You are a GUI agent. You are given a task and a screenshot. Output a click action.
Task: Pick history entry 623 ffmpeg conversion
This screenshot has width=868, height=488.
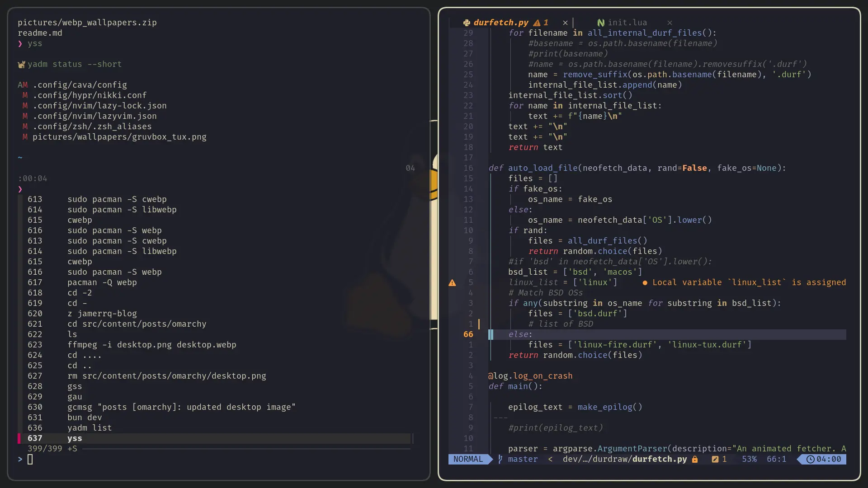point(151,345)
